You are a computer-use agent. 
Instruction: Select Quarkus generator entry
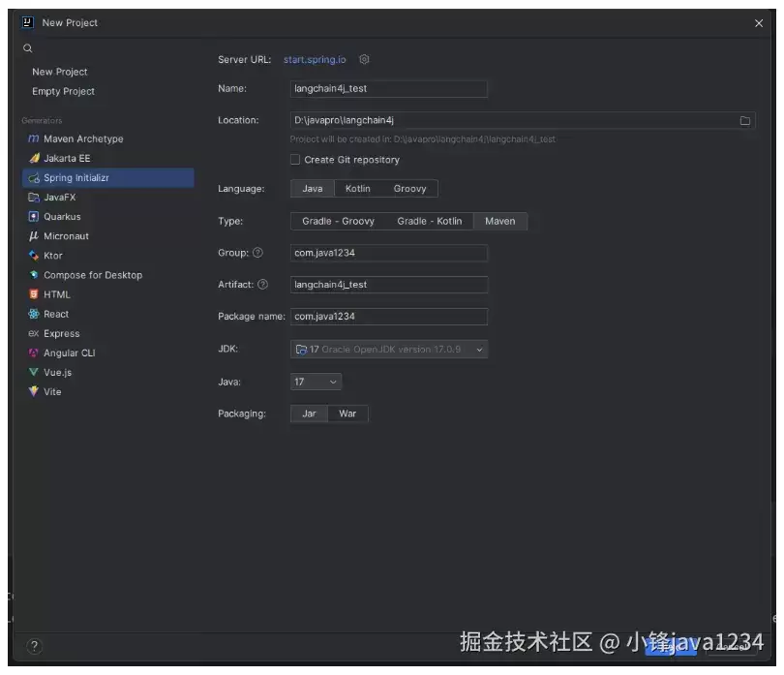108,217
